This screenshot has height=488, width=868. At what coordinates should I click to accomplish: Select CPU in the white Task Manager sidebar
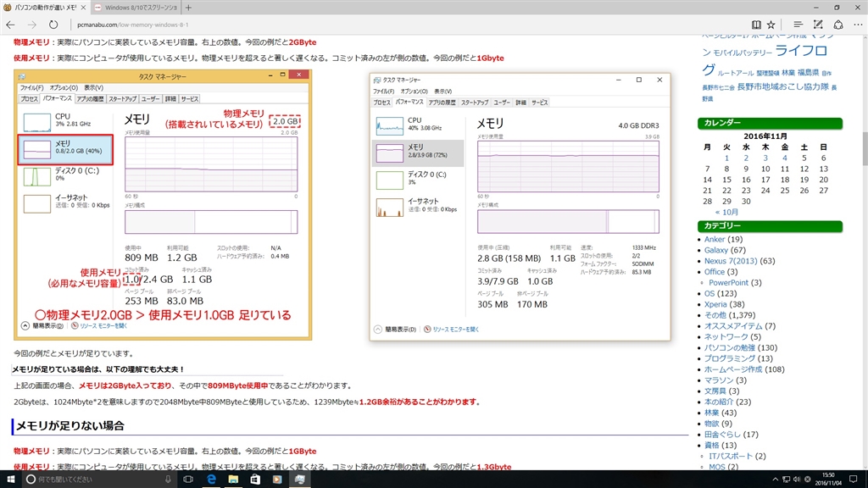(x=418, y=125)
